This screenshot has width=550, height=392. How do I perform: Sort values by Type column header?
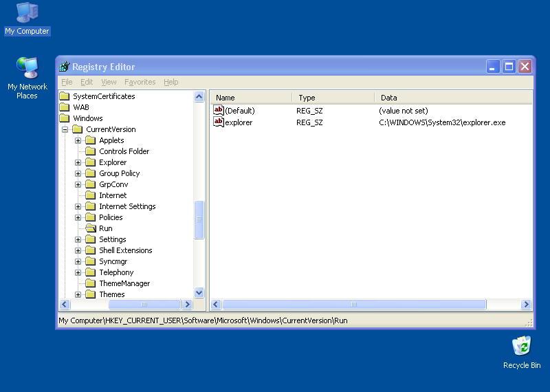pyautogui.click(x=333, y=98)
